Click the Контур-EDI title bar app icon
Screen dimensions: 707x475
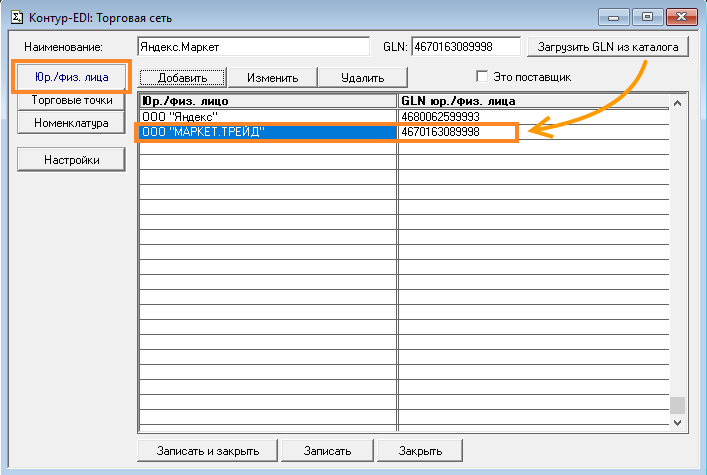point(17,18)
